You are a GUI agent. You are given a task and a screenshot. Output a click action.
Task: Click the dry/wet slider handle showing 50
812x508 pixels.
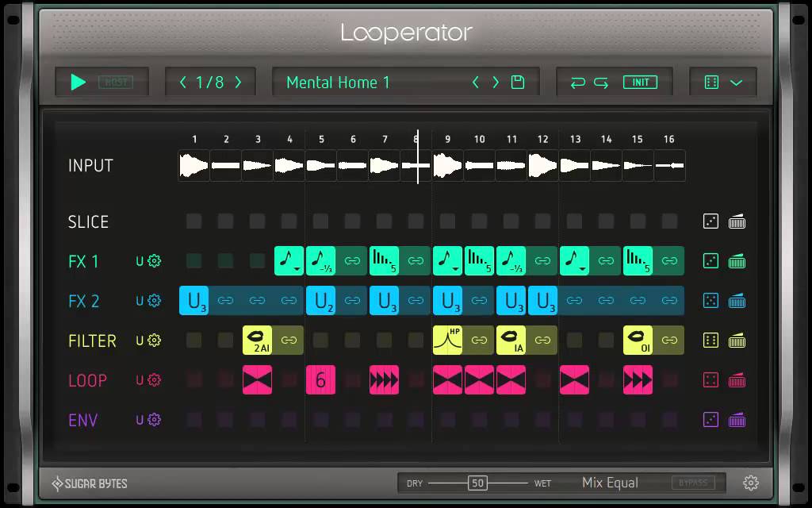(x=477, y=483)
